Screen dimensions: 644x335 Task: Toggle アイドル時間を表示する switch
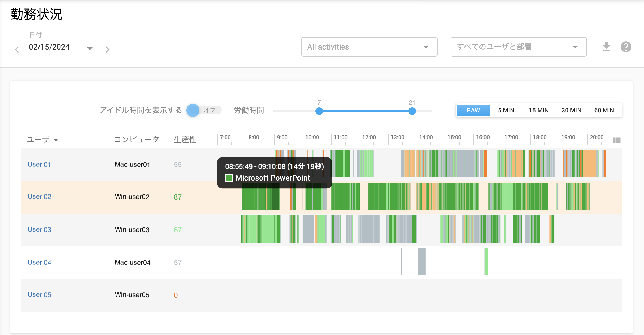tap(203, 110)
